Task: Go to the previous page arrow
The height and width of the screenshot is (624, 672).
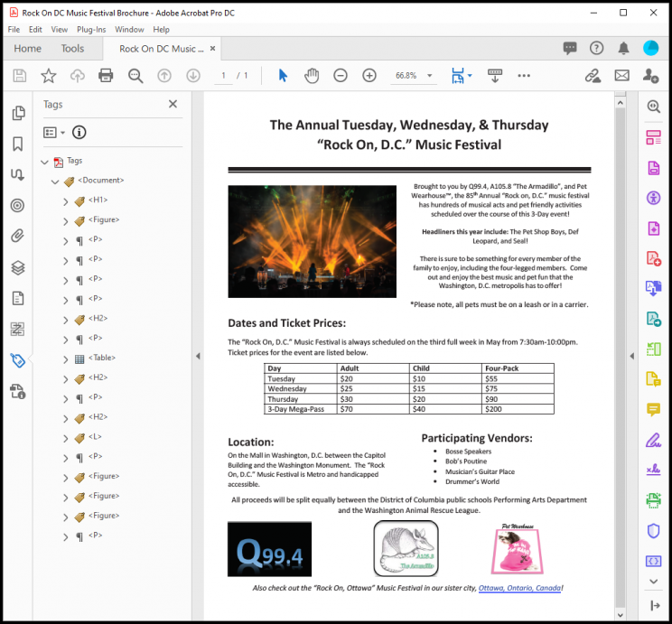Action: click(164, 76)
